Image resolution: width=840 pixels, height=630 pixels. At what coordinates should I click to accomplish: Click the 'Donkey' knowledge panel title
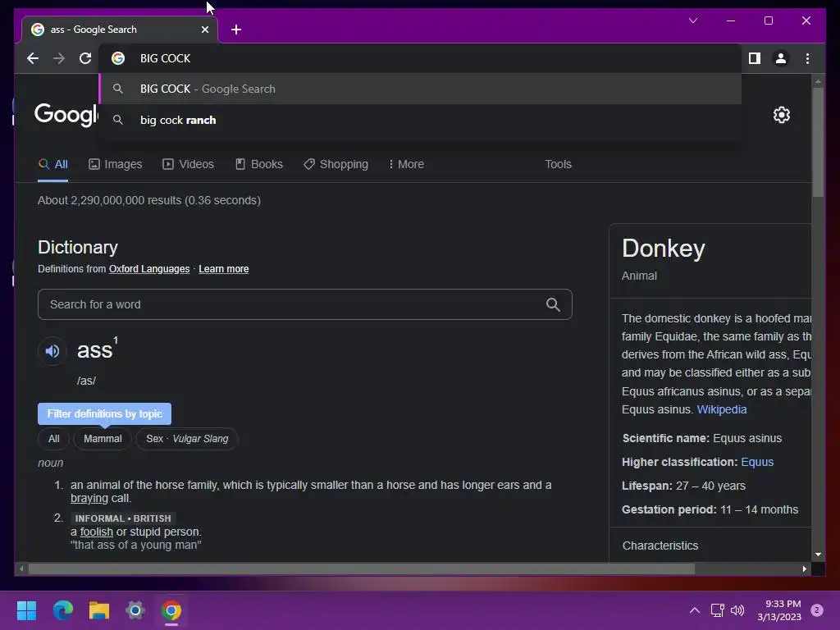point(663,249)
